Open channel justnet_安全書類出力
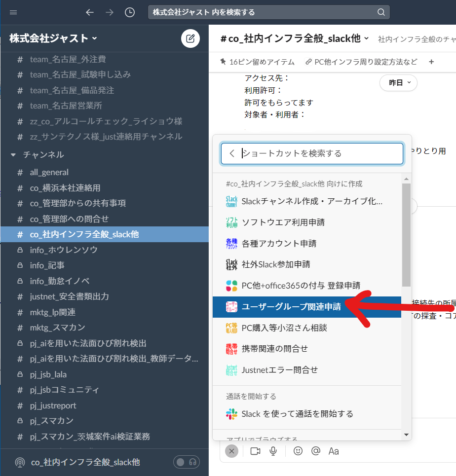The image size is (456, 476). pyautogui.click(x=105, y=296)
